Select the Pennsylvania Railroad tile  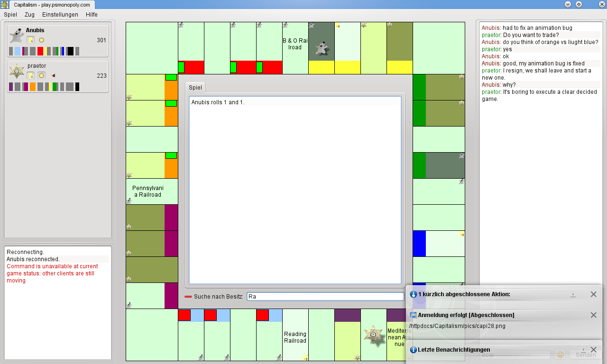152,191
